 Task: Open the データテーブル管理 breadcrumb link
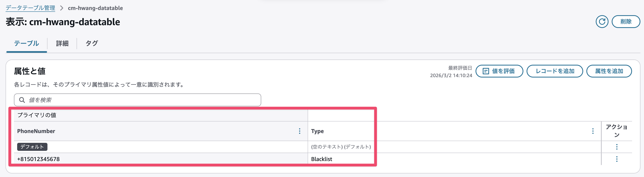[30, 8]
